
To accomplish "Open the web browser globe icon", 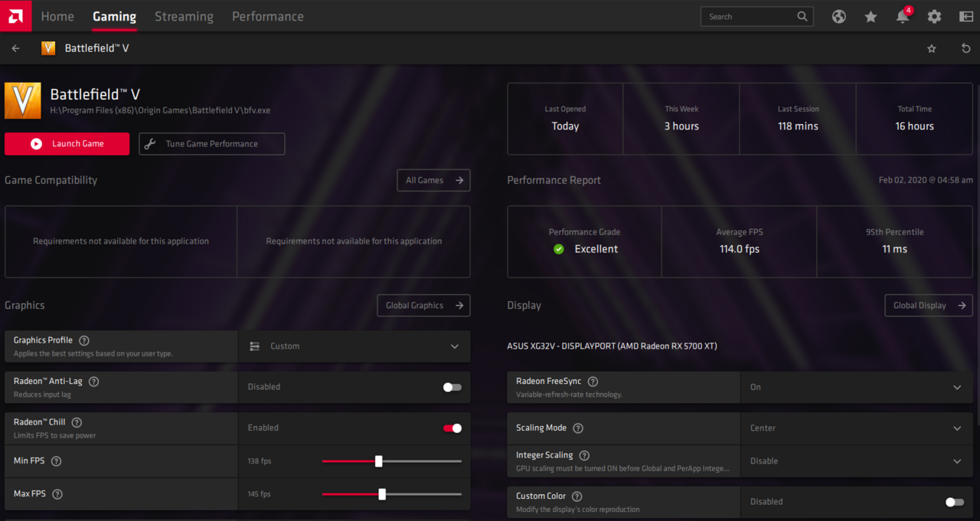I will coord(839,16).
